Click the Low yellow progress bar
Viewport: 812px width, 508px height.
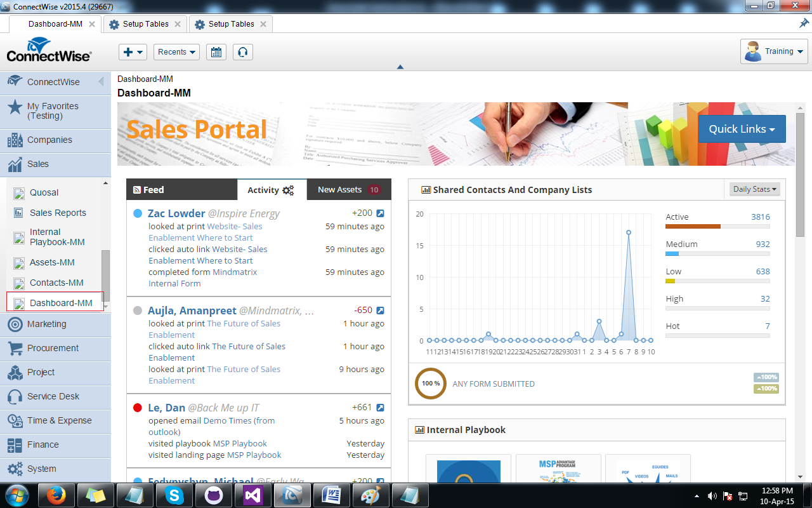click(670, 281)
